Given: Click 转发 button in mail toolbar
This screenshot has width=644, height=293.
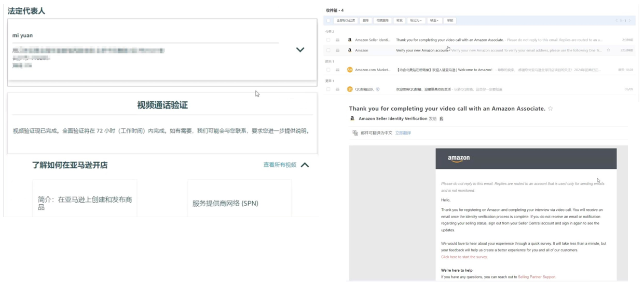Looking at the screenshot, I should click(400, 21).
